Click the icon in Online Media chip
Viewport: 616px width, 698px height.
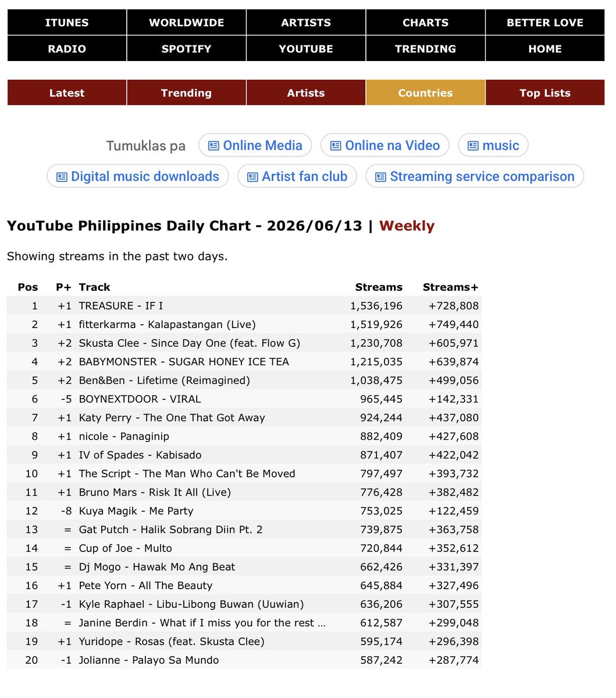(213, 146)
